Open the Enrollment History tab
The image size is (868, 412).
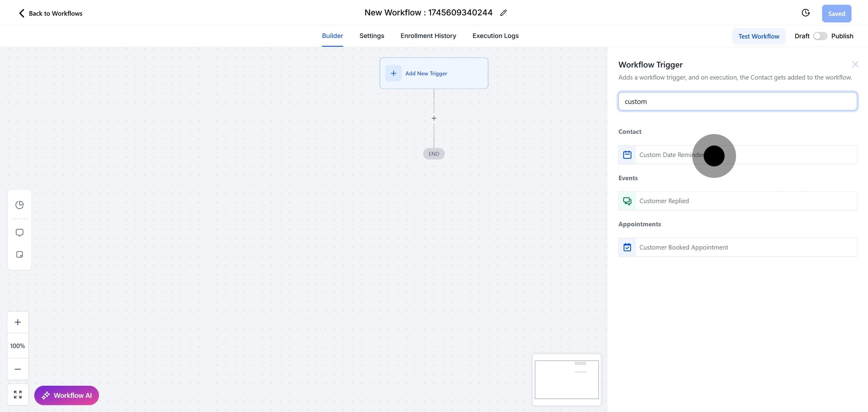(428, 36)
